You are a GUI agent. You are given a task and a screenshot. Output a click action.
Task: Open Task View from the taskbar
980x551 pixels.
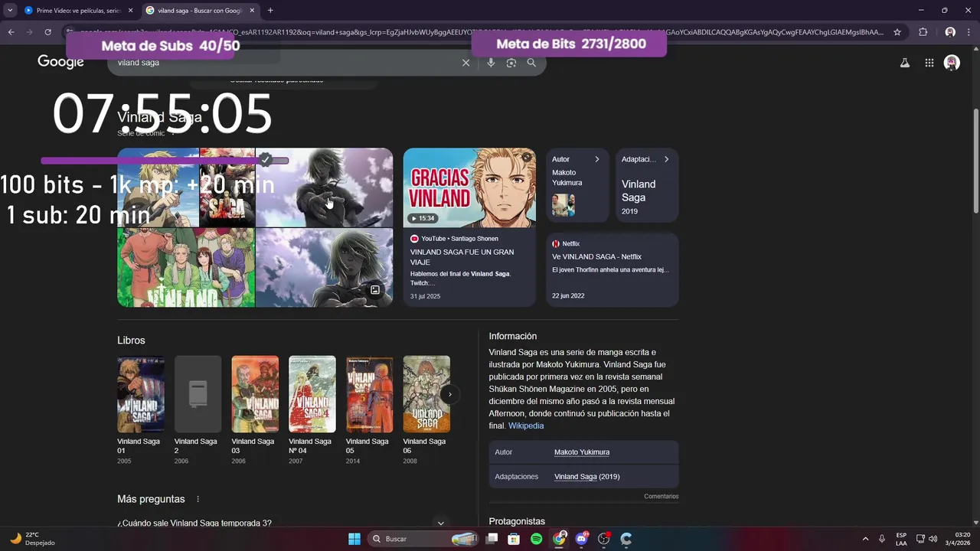pyautogui.click(x=492, y=539)
